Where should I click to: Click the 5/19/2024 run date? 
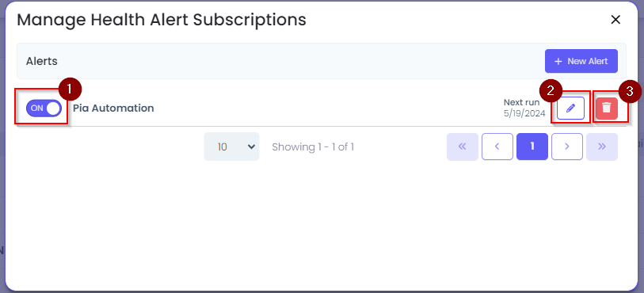click(x=524, y=113)
